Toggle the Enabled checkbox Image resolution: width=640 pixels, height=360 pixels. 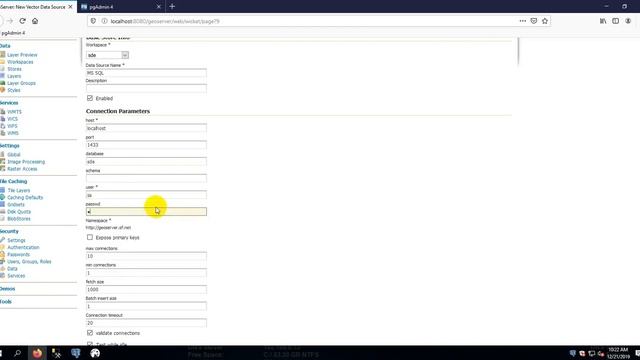click(90, 98)
